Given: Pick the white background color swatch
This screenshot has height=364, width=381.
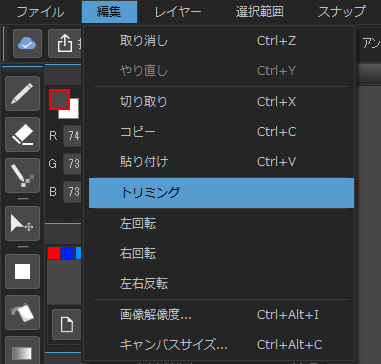Looking at the screenshot, I should (x=73, y=112).
